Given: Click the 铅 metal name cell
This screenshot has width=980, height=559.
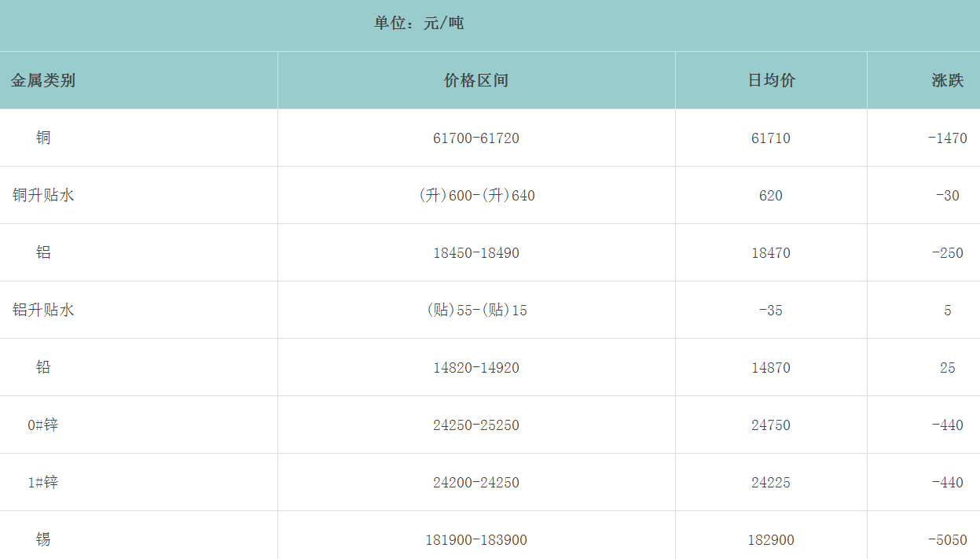Looking at the screenshot, I should [x=43, y=367].
